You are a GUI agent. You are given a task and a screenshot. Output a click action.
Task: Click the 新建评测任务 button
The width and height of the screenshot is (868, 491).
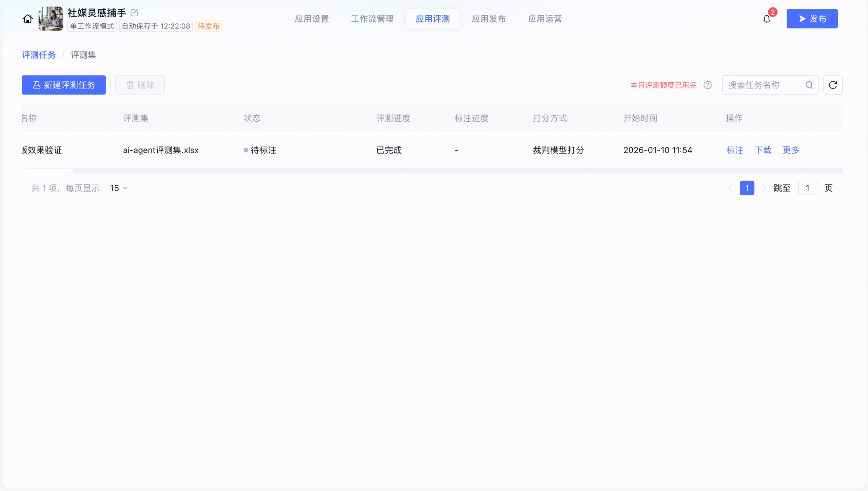(64, 85)
